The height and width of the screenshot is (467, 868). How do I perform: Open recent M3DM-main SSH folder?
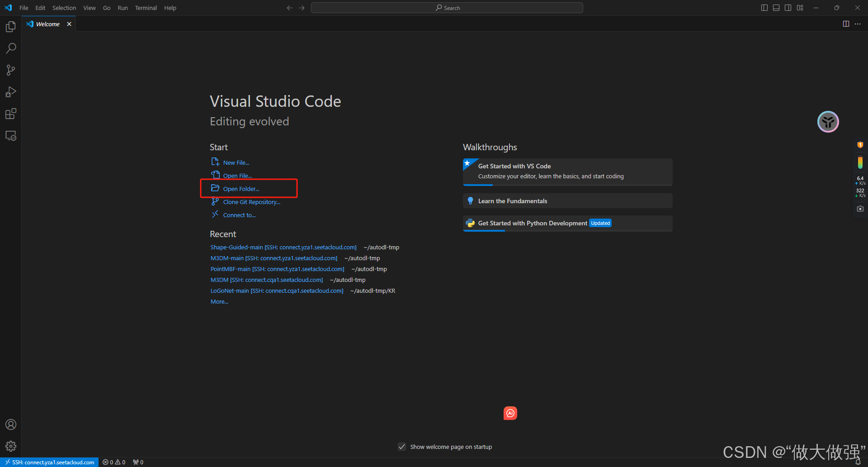click(x=274, y=258)
